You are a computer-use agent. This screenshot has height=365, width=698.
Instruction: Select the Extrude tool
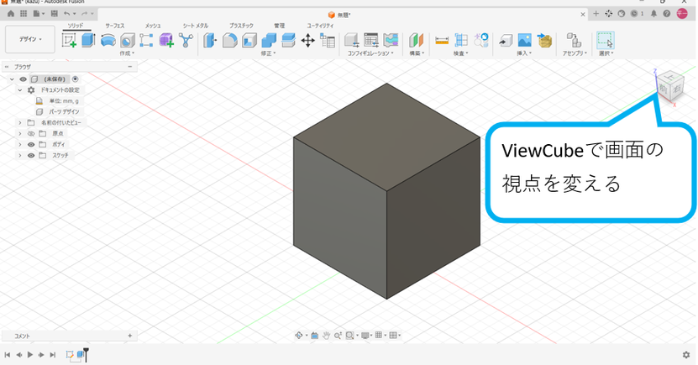click(x=89, y=40)
